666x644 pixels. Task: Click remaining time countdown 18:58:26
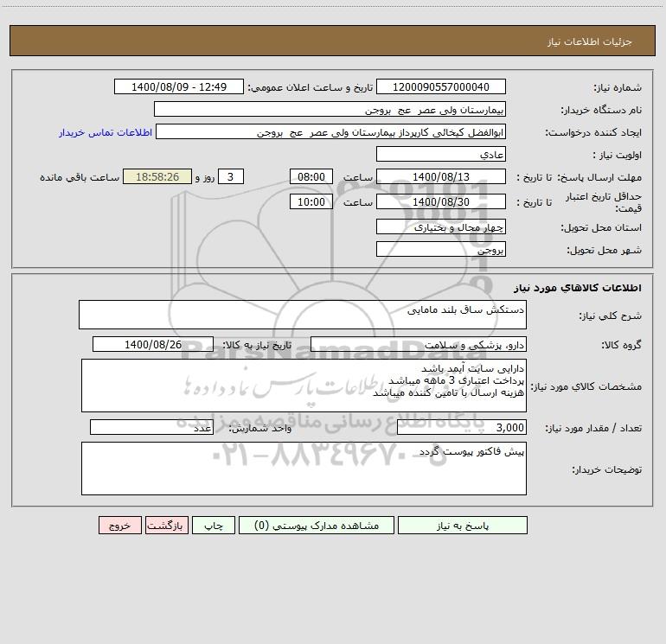(x=157, y=176)
